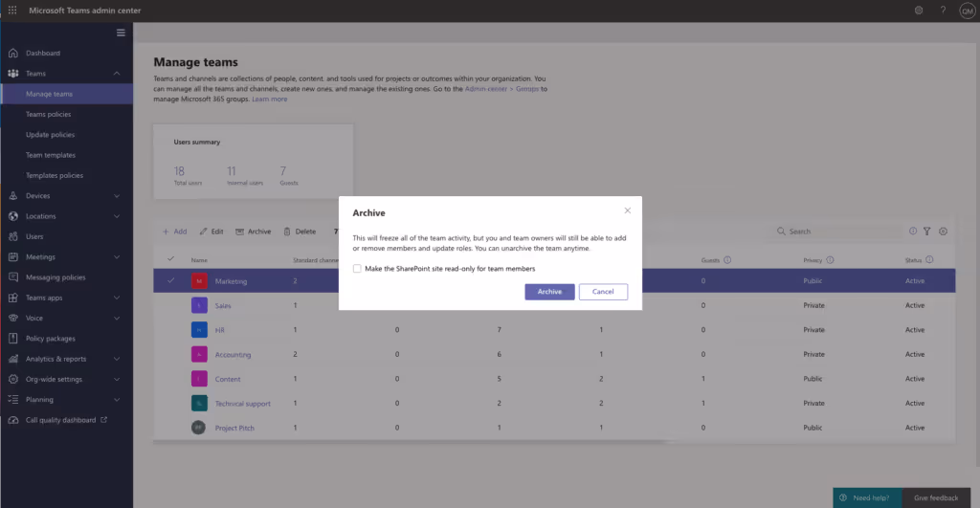
Task: Click the Technical support team avatar icon
Action: point(199,403)
